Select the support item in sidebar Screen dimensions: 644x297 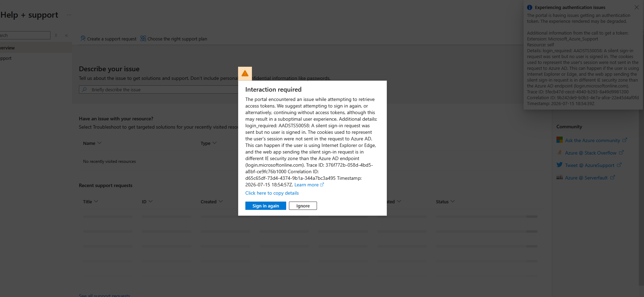coord(36,58)
